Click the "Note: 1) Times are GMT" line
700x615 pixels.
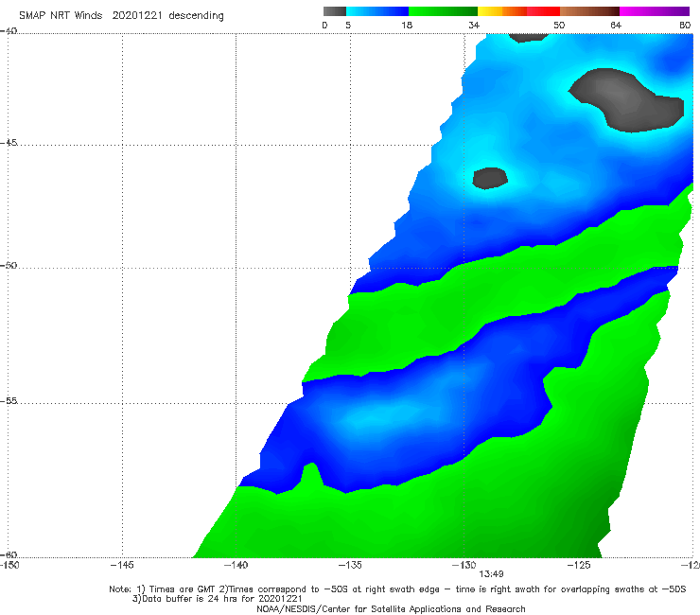(397, 589)
